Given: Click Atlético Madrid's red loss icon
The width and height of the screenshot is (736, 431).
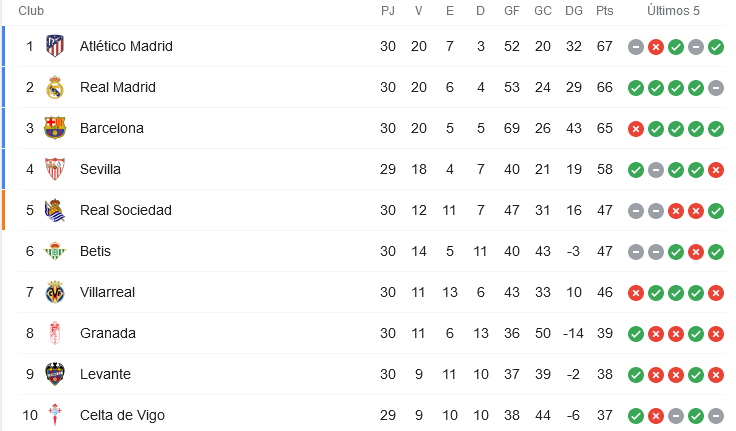Looking at the screenshot, I should click(x=656, y=47).
